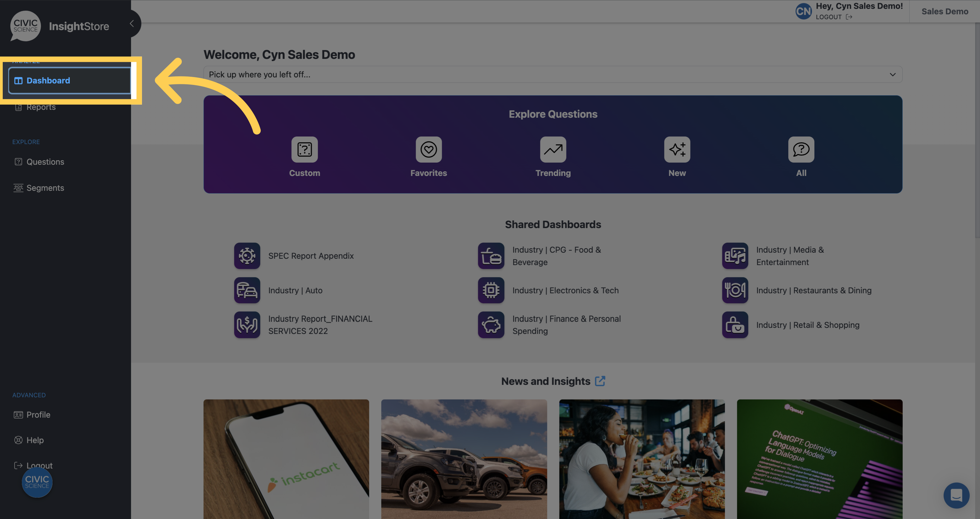
Task: Click the round CivicScience badge near Logout
Action: coord(37,483)
